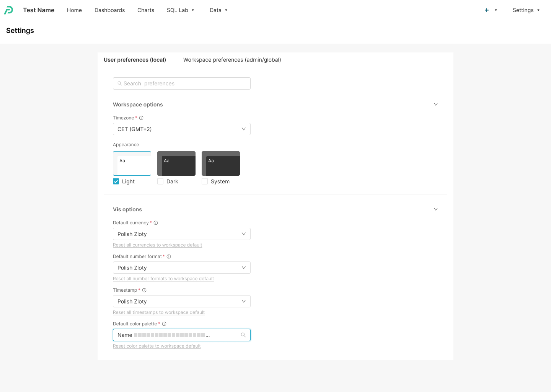
Task: Check the System appearance checkbox
Action: 205,181
